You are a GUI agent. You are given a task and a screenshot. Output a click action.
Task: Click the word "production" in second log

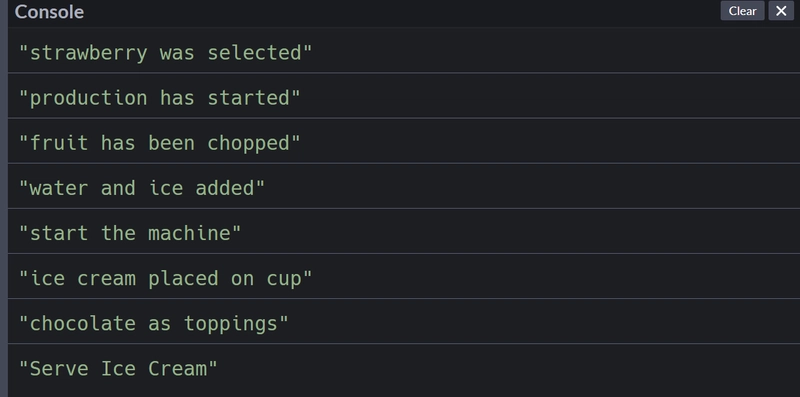tap(89, 98)
